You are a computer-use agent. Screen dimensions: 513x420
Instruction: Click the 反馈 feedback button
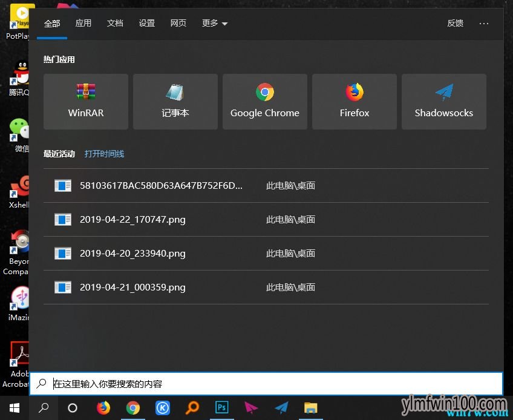tap(456, 23)
